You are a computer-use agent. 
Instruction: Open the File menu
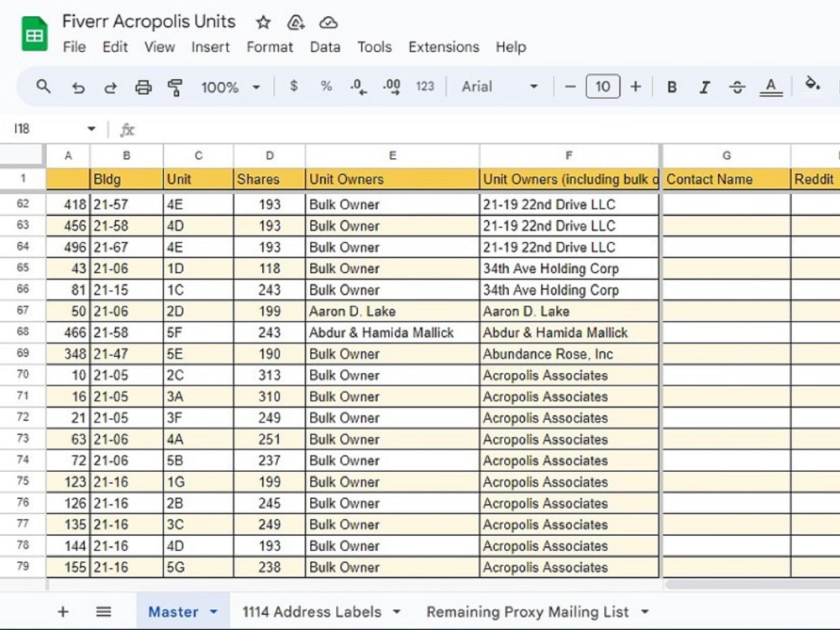coord(75,47)
